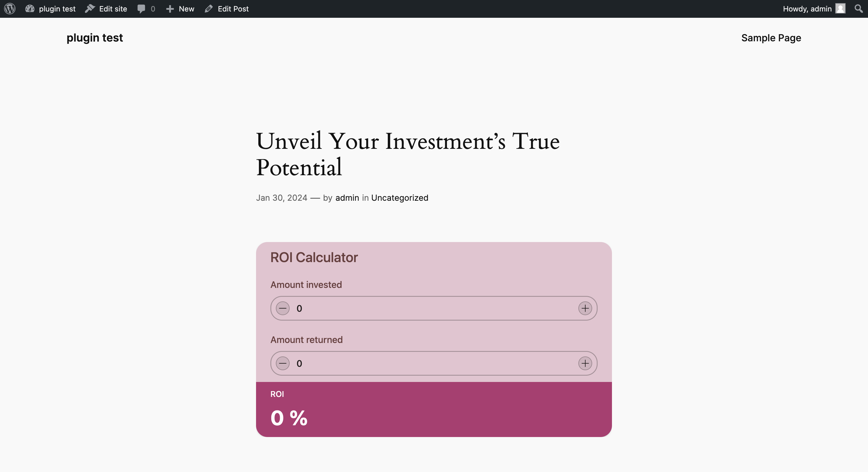Screen dimensions: 868x472
Task: Go to plugin test site title link
Action: click(95, 38)
